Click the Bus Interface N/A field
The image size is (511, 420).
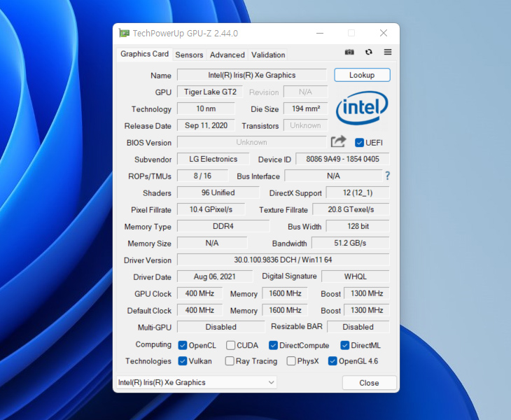click(x=333, y=176)
